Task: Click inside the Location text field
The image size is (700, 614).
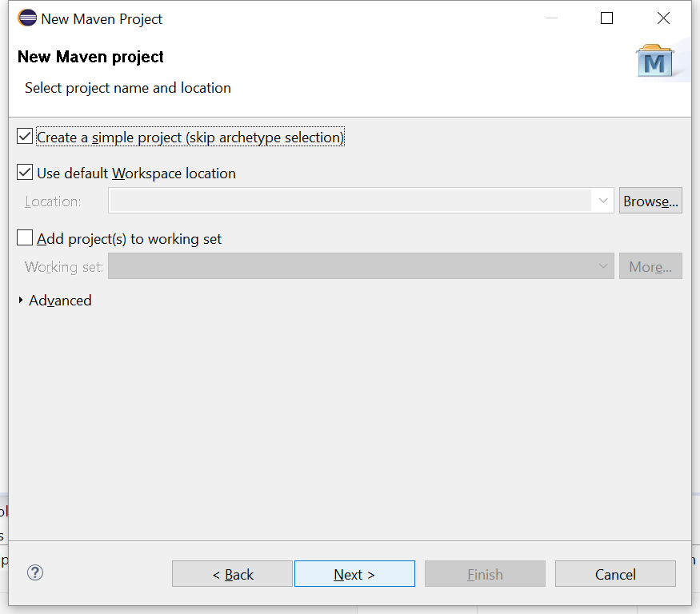Action: (x=350, y=201)
